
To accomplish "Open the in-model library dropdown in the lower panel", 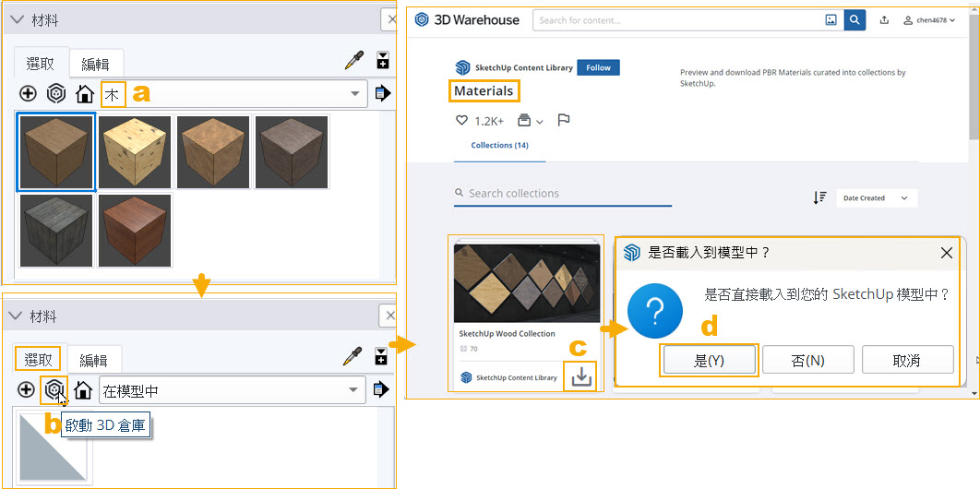I will pyautogui.click(x=354, y=391).
